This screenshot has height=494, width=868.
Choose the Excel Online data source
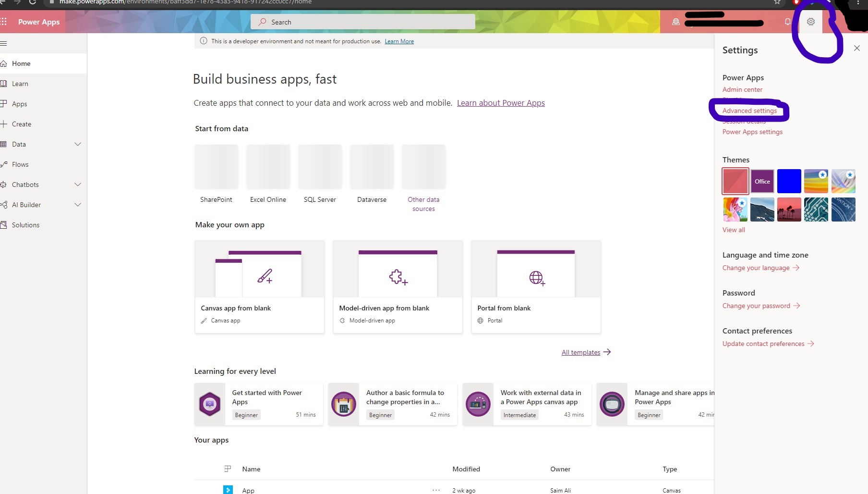[268, 167]
